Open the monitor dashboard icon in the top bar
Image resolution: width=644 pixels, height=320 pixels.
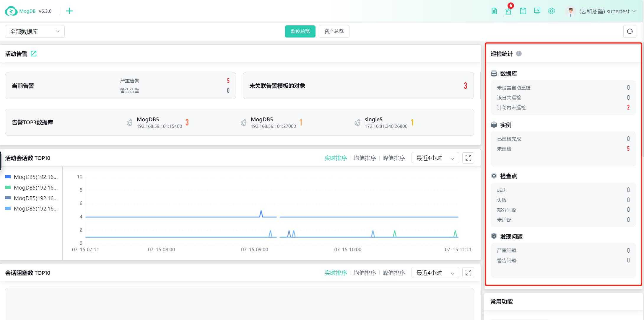pos(537,11)
